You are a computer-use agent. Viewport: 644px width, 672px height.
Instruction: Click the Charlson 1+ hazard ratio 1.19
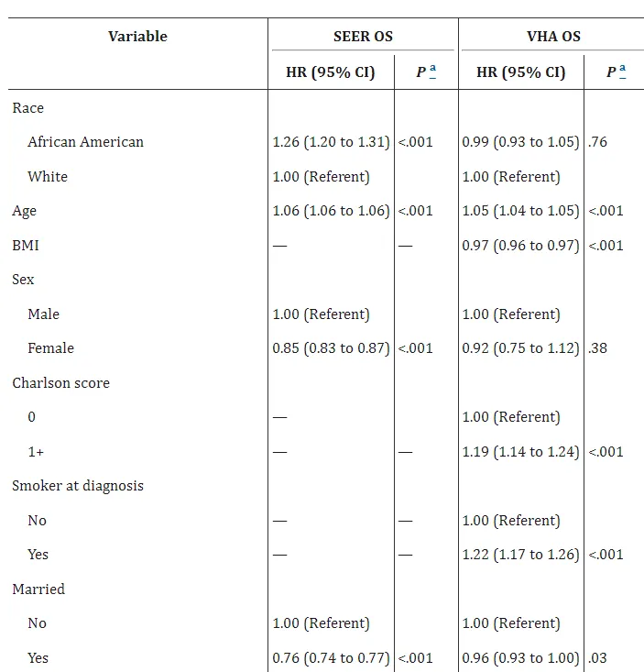coord(520,452)
